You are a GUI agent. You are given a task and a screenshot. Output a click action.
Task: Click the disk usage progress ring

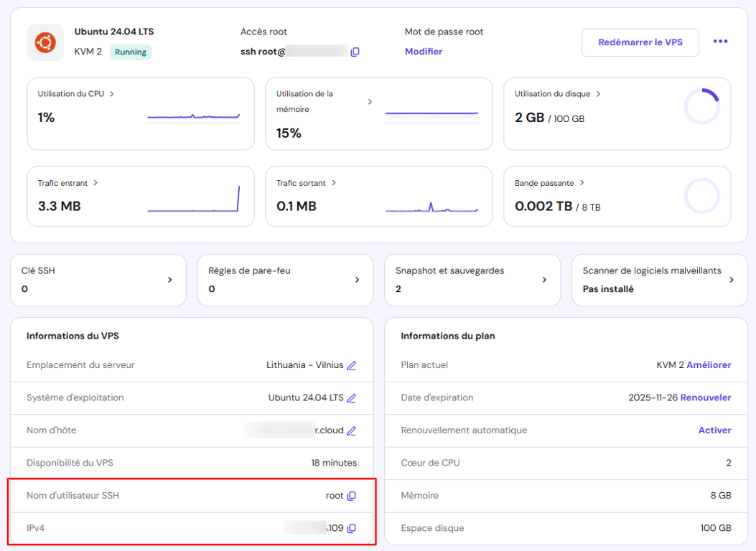click(x=701, y=105)
